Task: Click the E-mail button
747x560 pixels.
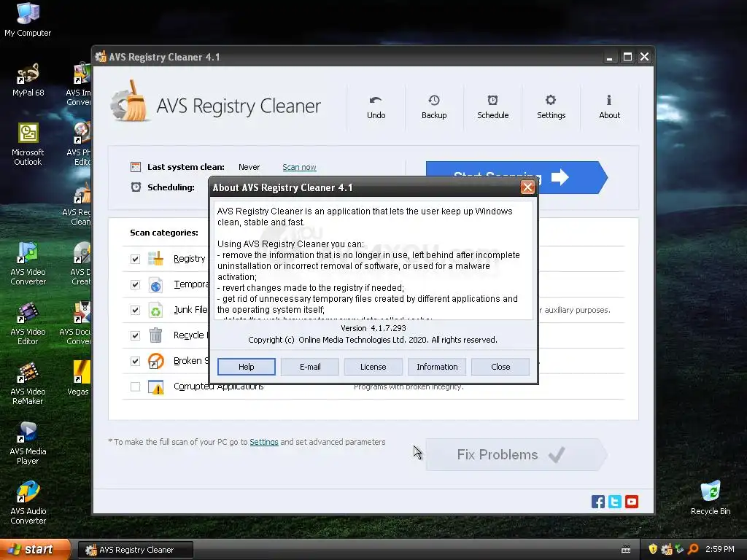Action: [310, 367]
